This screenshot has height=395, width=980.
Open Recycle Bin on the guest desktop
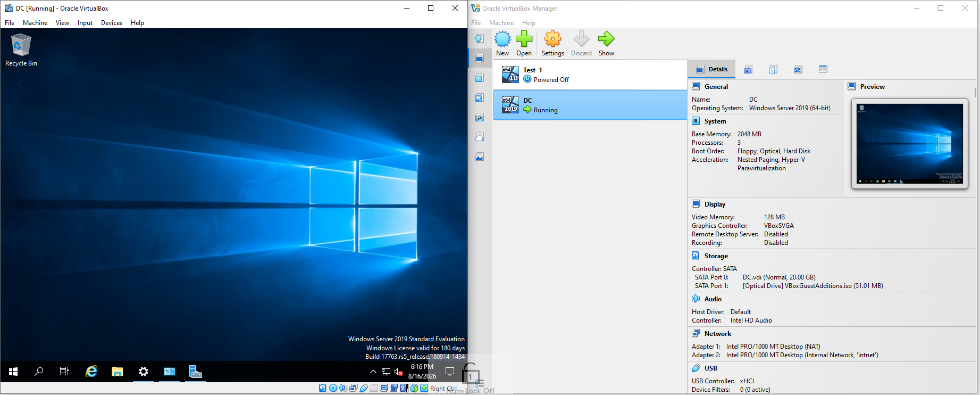[21, 50]
